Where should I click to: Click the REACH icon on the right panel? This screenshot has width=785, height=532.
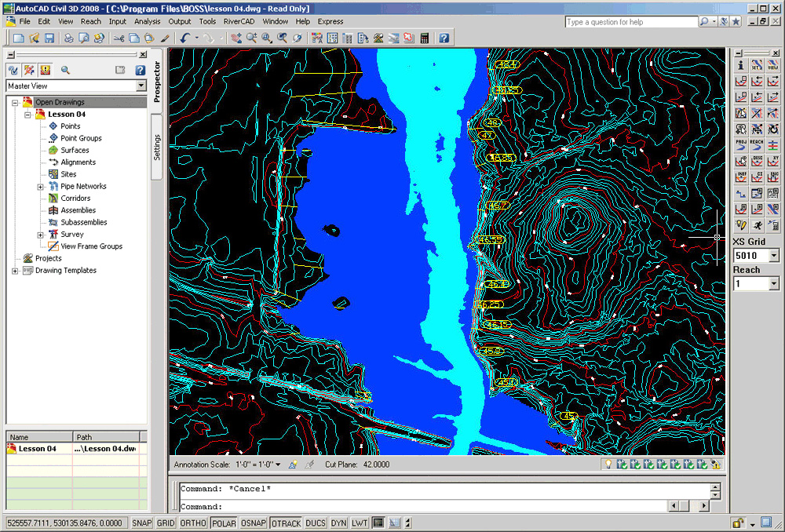click(x=755, y=144)
